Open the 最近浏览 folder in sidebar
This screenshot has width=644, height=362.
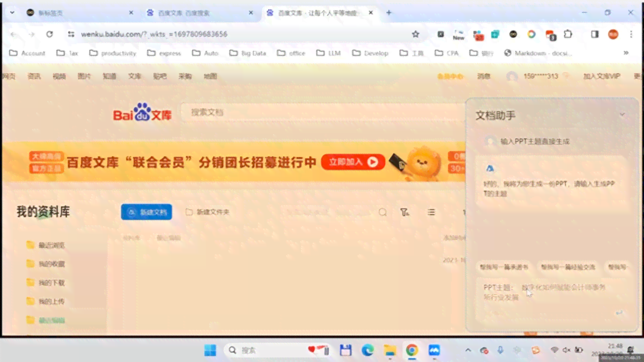[46, 245]
